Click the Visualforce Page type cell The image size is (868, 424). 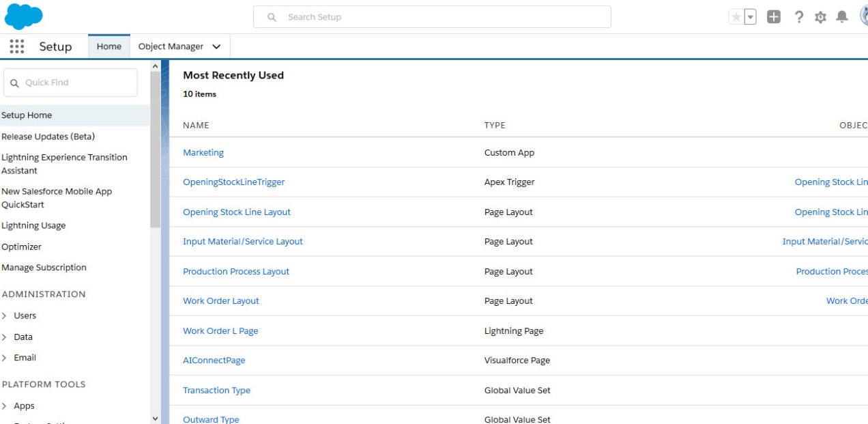click(x=517, y=361)
